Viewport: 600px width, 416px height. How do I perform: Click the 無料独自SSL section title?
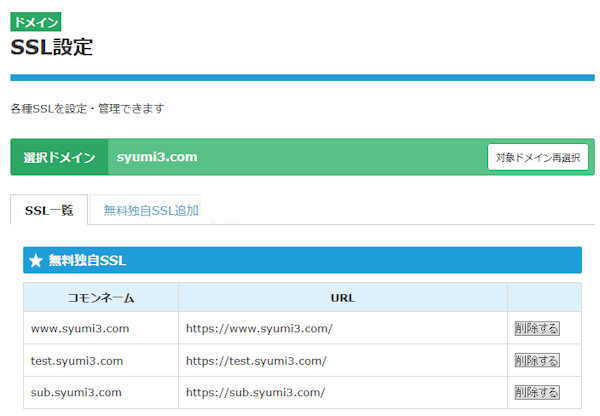tap(87, 261)
